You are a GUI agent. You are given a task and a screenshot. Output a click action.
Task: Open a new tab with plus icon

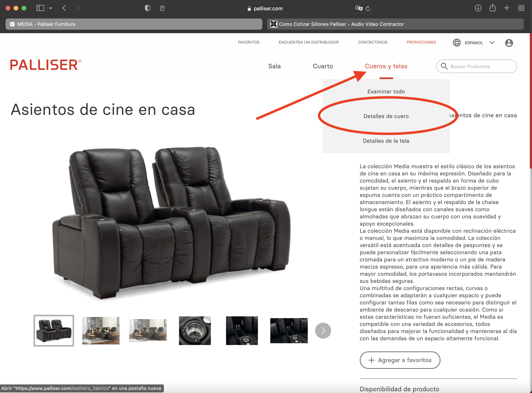pos(507,8)
